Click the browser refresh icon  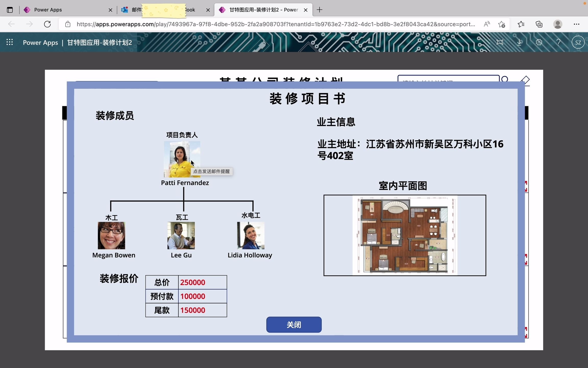tap(47, 24)
